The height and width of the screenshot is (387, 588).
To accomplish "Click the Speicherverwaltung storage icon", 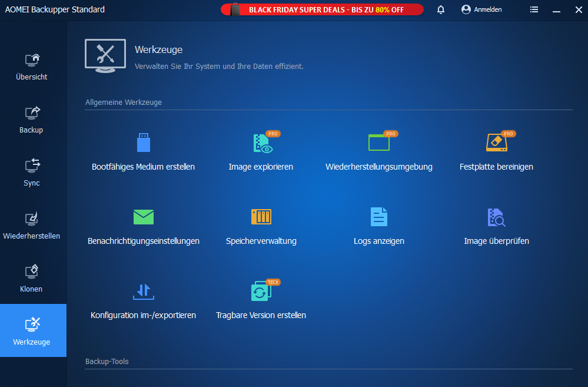I will click(x=261, y=217).
